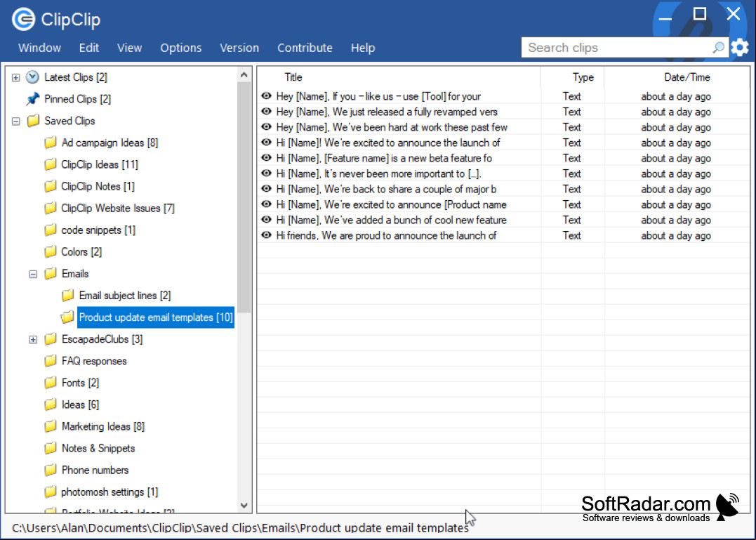Open the Options menu

click(x=181, y=48)
